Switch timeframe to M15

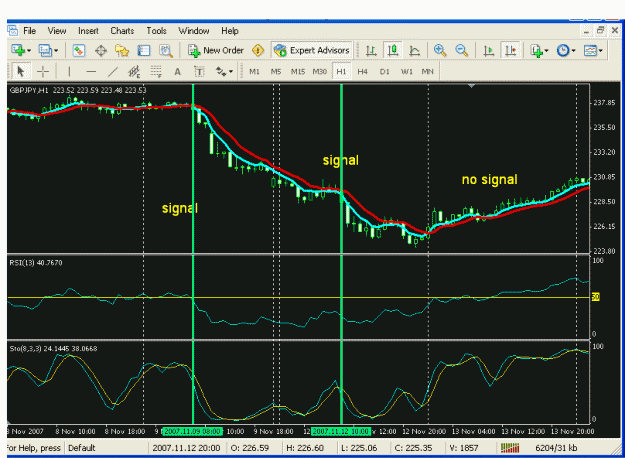[298, 72]
